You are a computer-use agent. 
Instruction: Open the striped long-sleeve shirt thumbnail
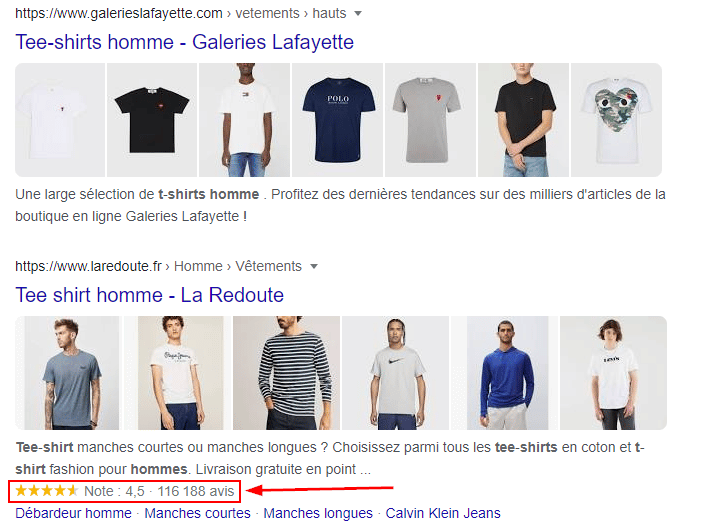coord(286,373)
